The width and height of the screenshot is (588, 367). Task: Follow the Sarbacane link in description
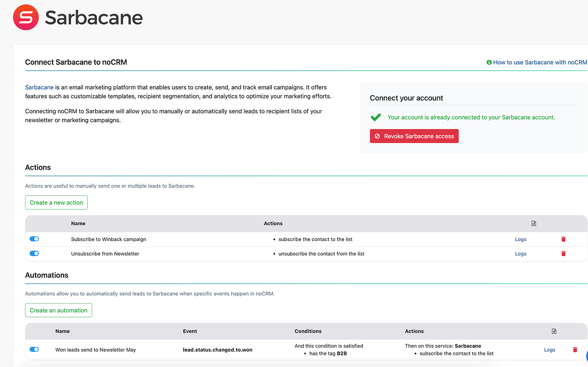39,87
